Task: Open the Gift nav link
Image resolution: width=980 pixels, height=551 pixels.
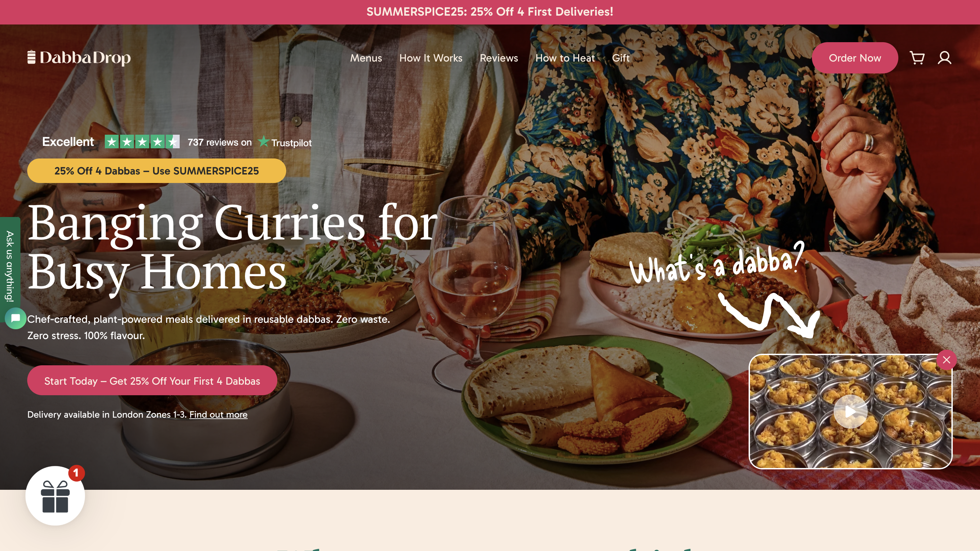Action: point(620,58)
